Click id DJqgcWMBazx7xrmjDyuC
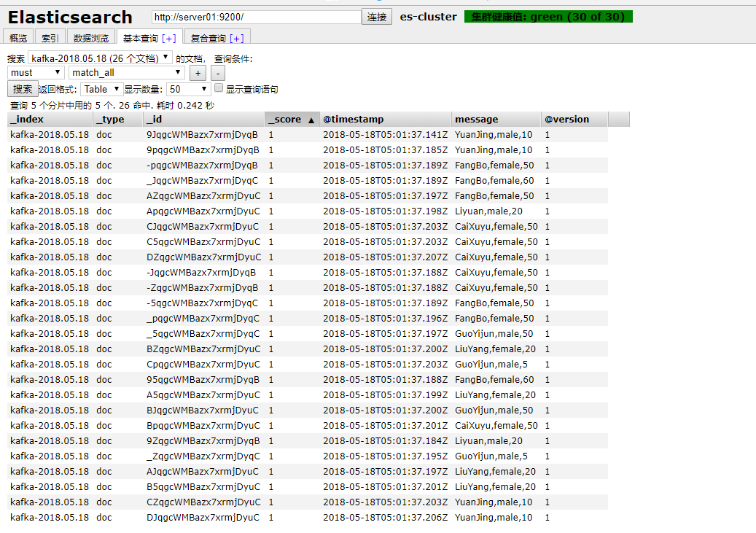 click(203, 518)
